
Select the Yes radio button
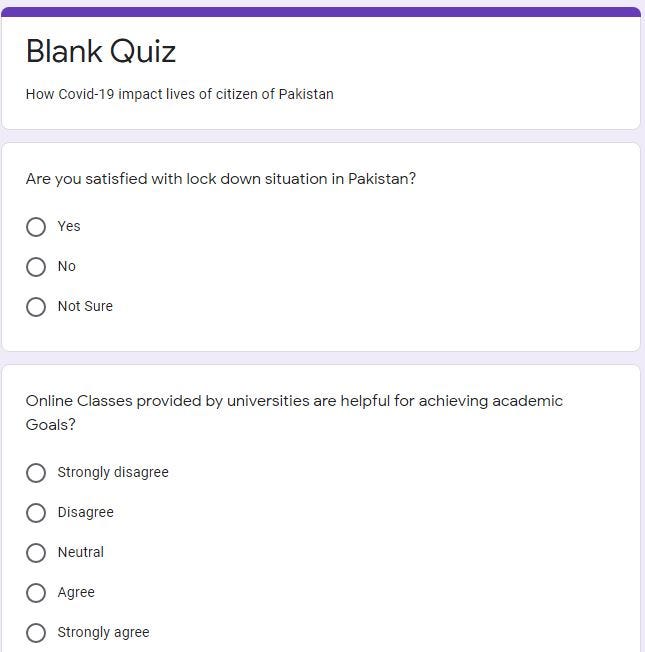click(x=36, y=227)
